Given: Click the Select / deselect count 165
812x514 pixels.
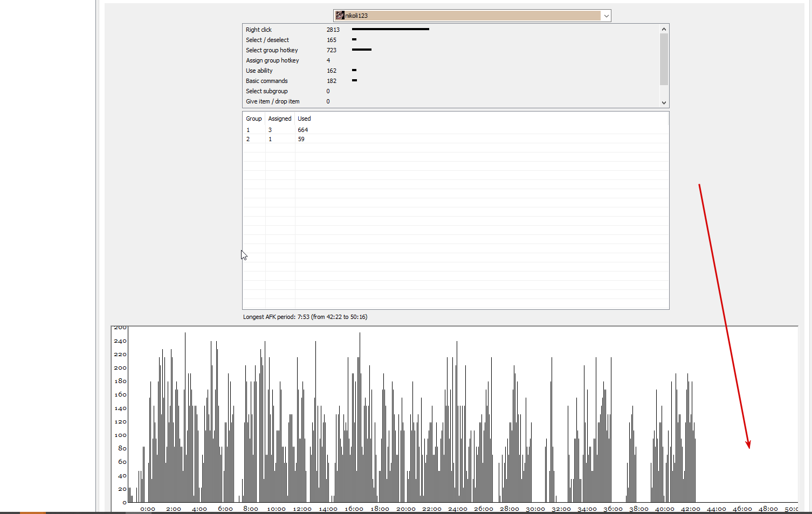Looking at the screenshot, I should (332, 40).
